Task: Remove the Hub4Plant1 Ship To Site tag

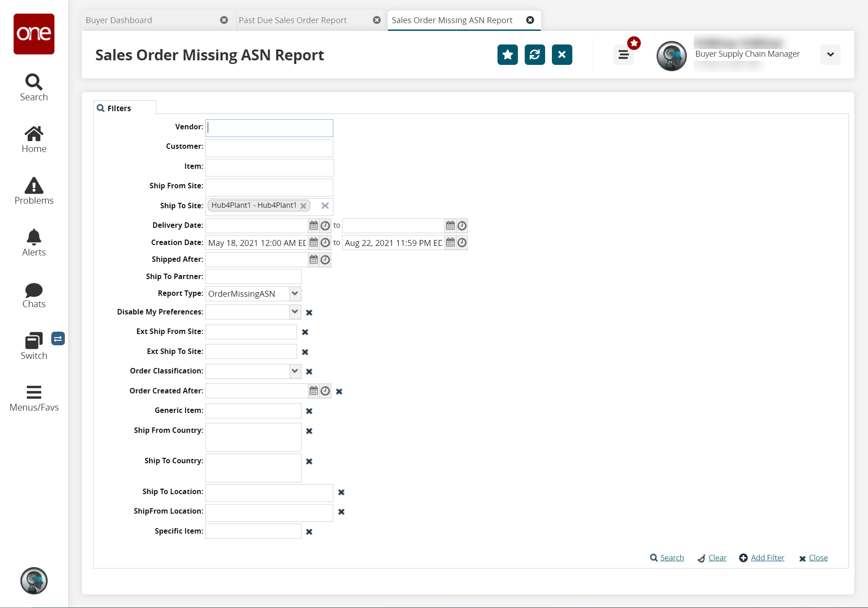Action: coord(303,206)
